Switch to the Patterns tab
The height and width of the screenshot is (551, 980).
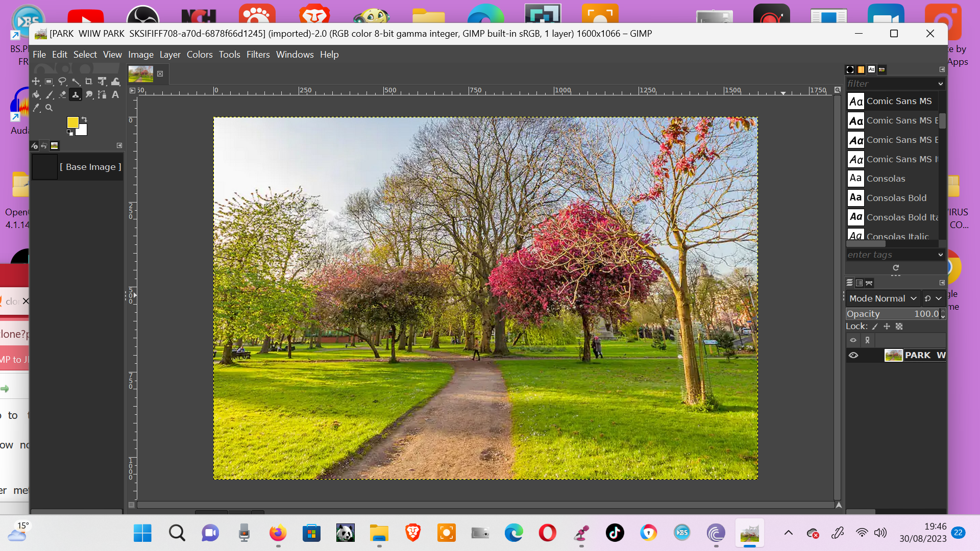[861, 69]
